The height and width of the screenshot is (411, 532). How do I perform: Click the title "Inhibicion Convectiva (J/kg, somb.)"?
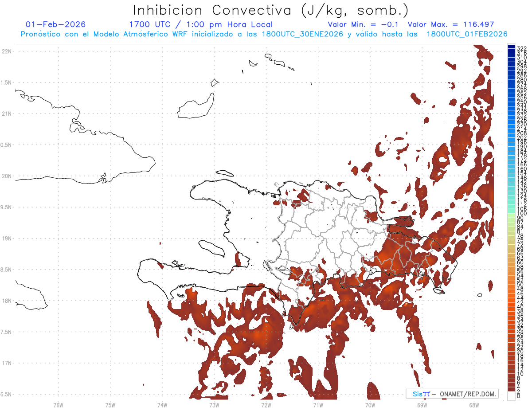click(x=271, y=11)
